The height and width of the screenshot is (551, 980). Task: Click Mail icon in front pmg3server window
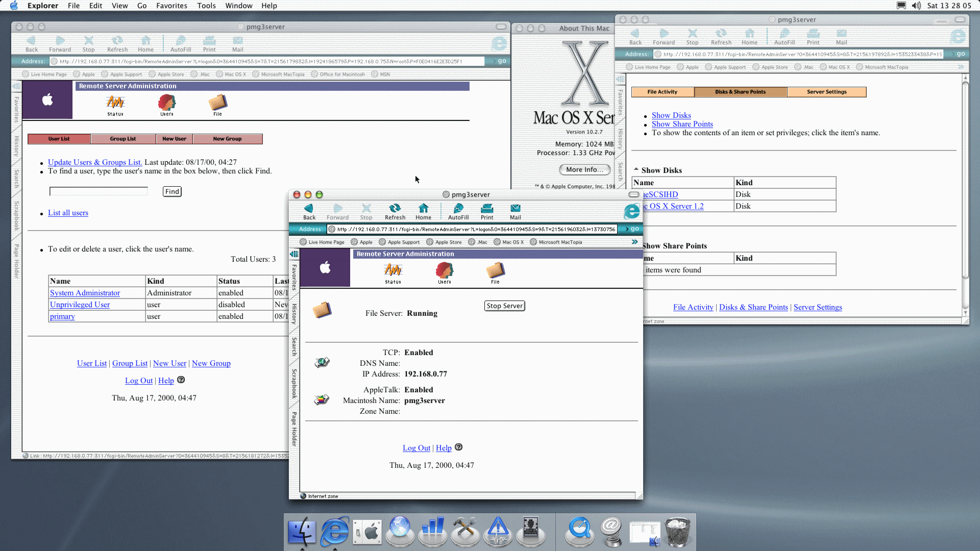point(516,208)
